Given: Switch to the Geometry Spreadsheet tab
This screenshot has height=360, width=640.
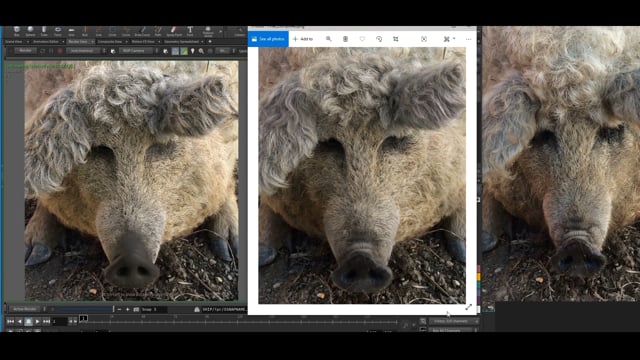Looking at the screenshot, I should tap(182, 42).
